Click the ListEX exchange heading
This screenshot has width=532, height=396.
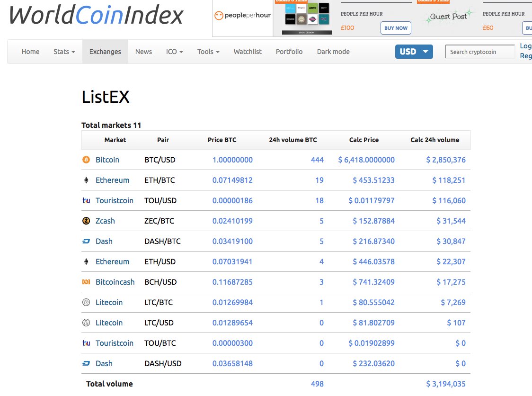tap(106, 97)
